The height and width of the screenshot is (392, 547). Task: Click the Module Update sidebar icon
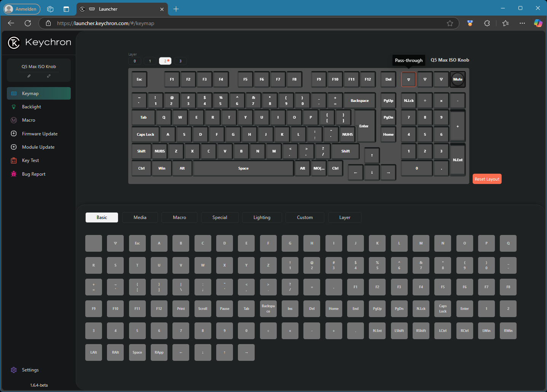click(x=14, y=147)
